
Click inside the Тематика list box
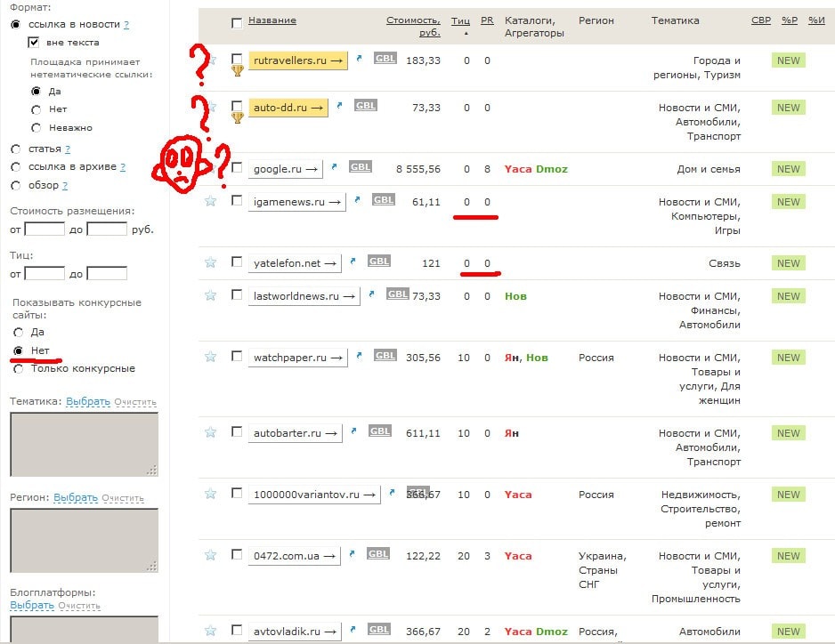point(85,445)
